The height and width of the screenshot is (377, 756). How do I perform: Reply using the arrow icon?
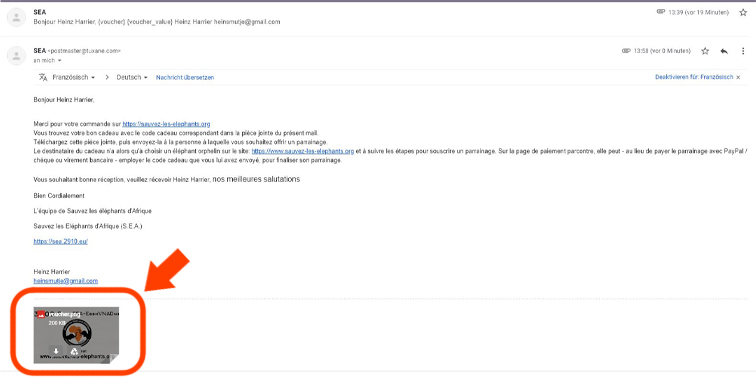(x=724, y=51)
